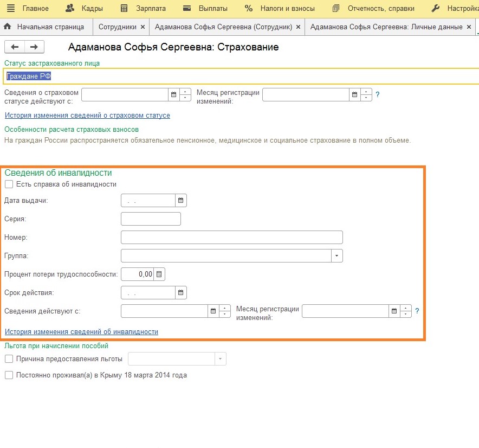The height and width of the screenshot is (448, 479).
Task: Check Причина предоставления льготы checkbox
Action: tap(9, 359)
